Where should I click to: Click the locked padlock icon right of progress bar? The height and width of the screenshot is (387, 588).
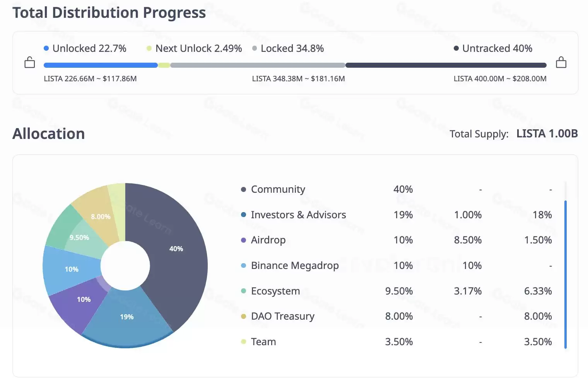pos(561,62)
